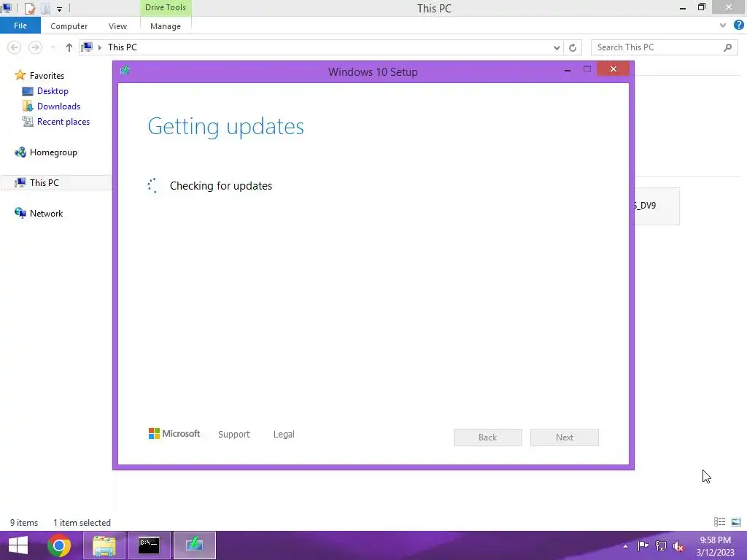Open recent locations dropdown arrow
The width and height of the screenshot is (747, 560).
tap(53, 47)
